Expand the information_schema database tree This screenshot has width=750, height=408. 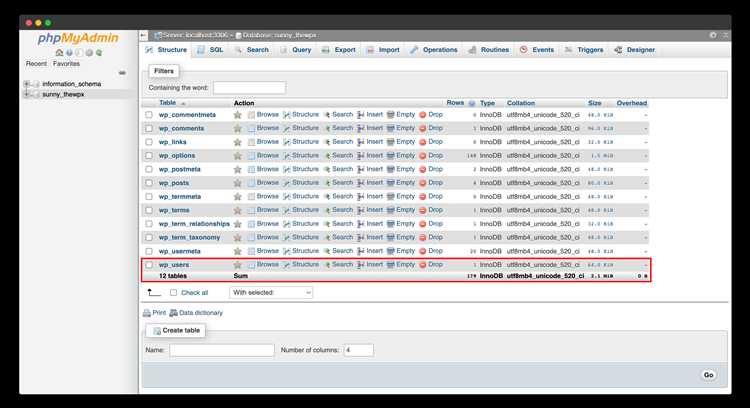click(27, 84)
